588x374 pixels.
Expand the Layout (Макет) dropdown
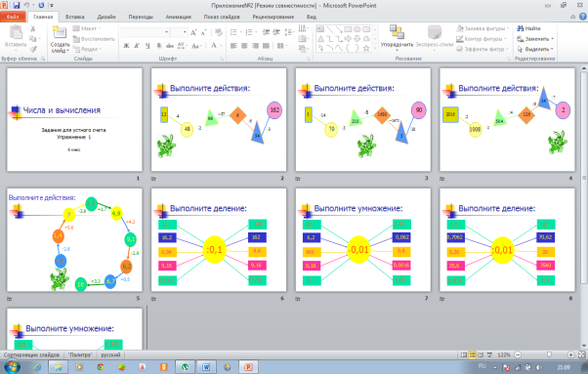point(87,28)
